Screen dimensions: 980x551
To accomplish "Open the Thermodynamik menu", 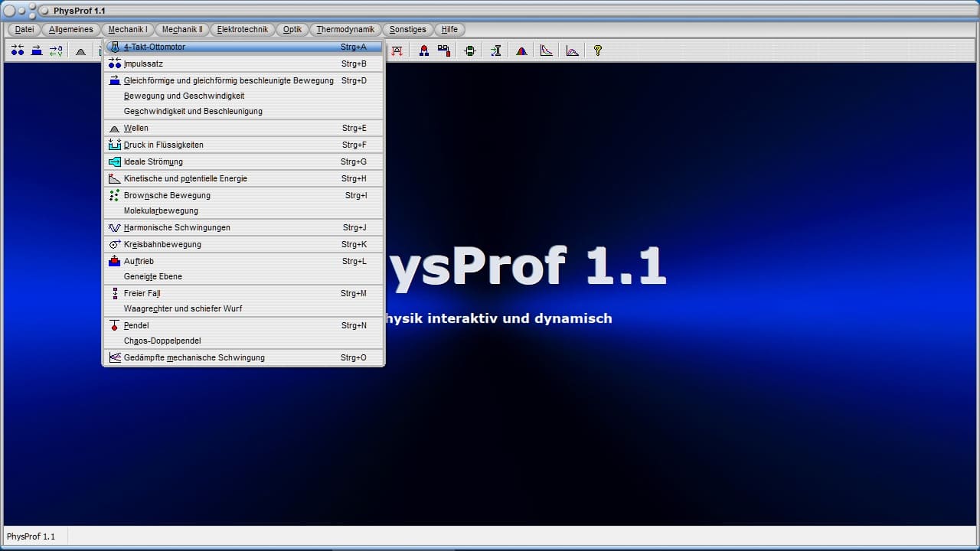I will (345, 30).
